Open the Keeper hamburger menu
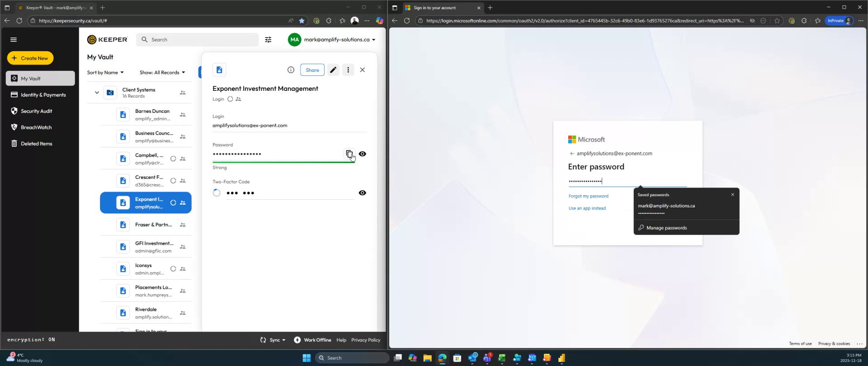The height and width of the screenshot is (366, 868). [x=14, y=40]
